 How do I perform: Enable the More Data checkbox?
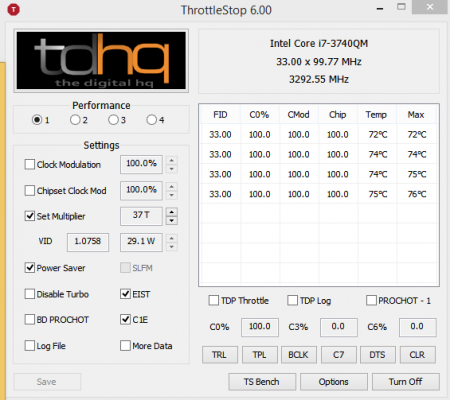click(x=125, y=346)
